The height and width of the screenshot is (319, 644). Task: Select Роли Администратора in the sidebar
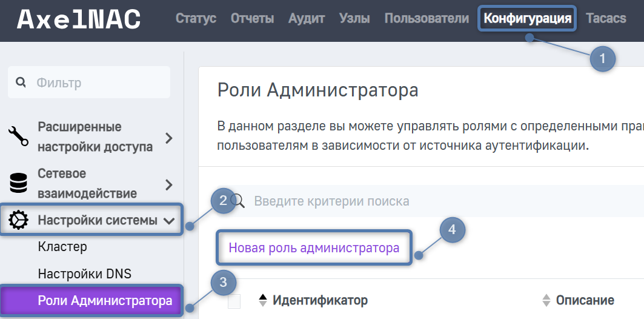tap(105, 300)
